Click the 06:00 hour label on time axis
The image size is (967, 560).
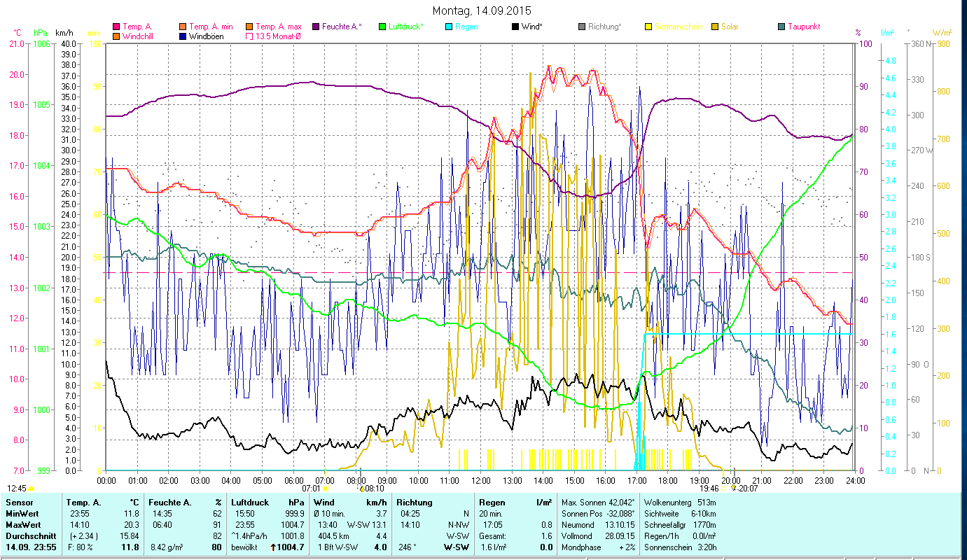coord(293,481)
